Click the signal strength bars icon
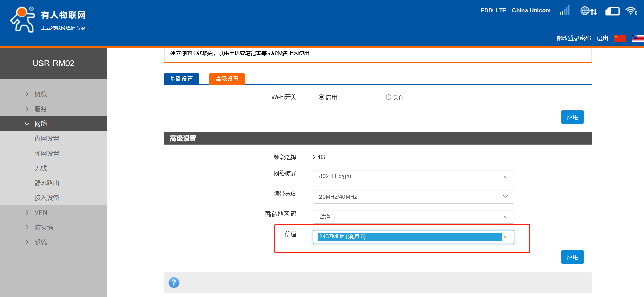 tap(564, 11)
